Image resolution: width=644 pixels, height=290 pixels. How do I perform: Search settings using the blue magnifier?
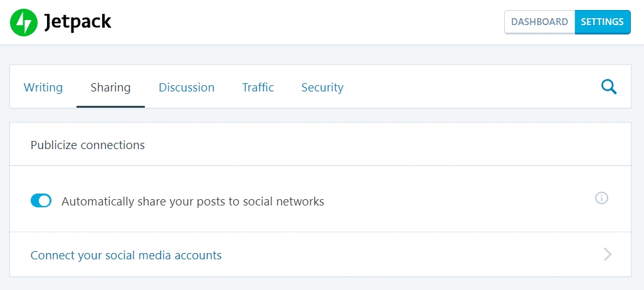pos(609,87)
